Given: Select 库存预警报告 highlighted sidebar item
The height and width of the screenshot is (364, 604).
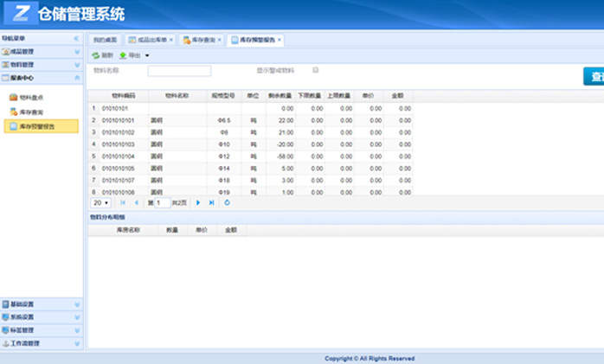Looking at the screenshot, I should (42, 126).
